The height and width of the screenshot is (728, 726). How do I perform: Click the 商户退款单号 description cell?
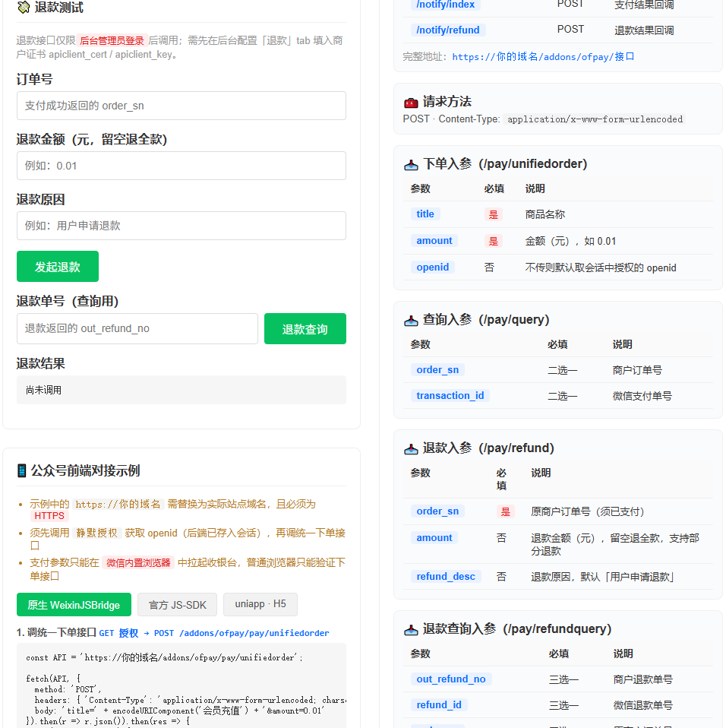643,679
